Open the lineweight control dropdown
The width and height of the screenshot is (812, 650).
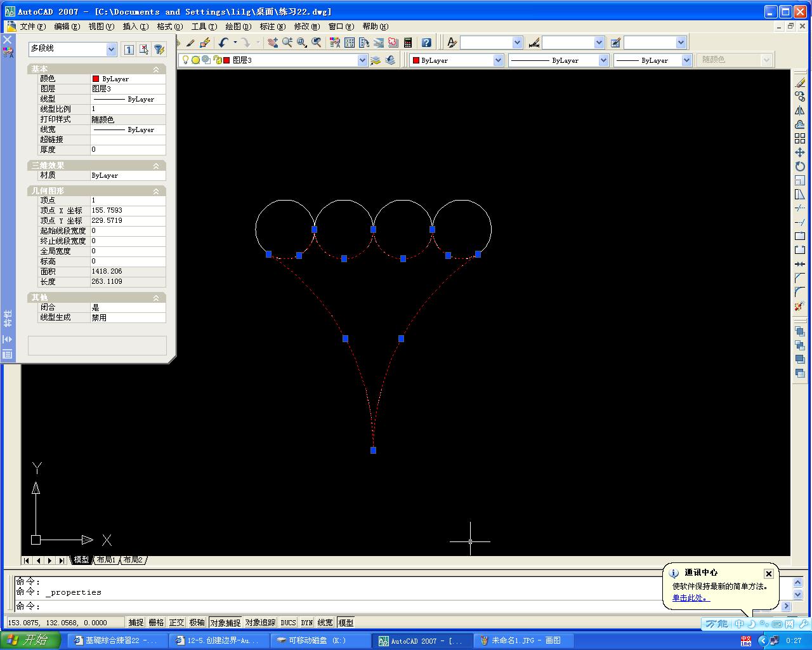coord(686,60)
